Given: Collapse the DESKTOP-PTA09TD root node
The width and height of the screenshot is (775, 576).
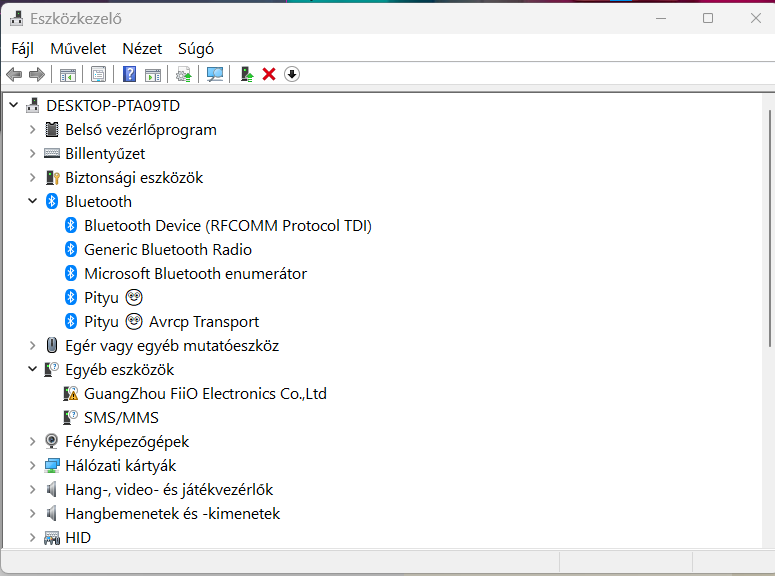Looking at the screenshot, I should pos(14,105).
